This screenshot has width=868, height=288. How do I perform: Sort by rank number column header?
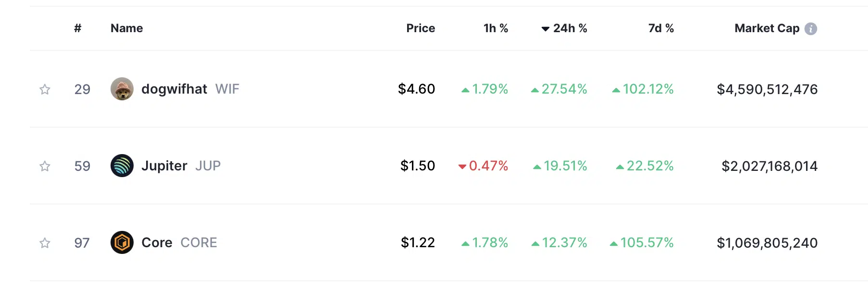[x=78, y=28]
